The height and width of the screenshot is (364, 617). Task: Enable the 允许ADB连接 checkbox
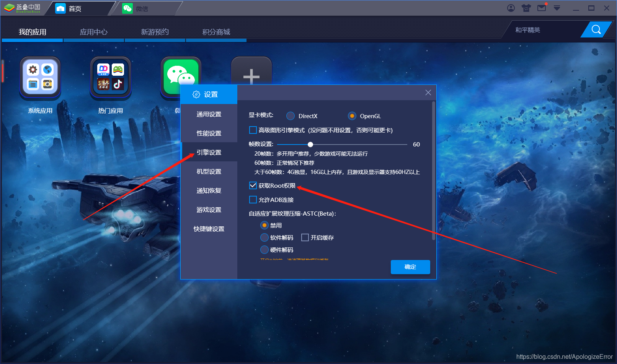point(253,200)
